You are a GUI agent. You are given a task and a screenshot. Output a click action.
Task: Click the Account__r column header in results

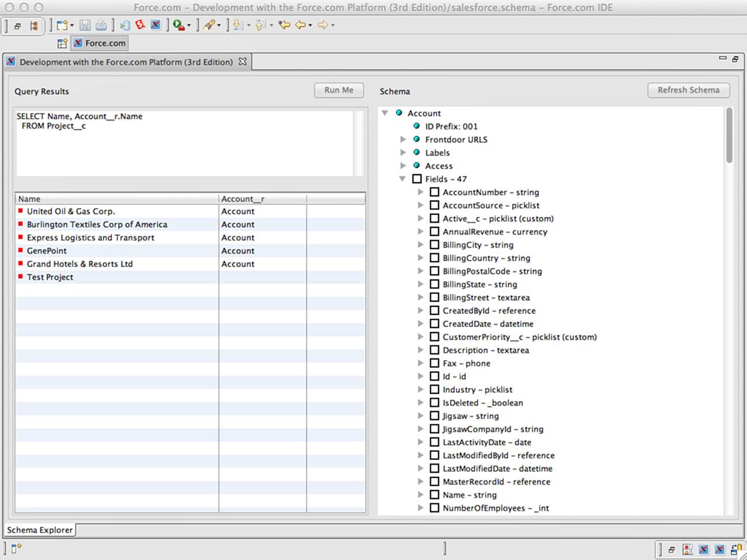pos(262,199)
